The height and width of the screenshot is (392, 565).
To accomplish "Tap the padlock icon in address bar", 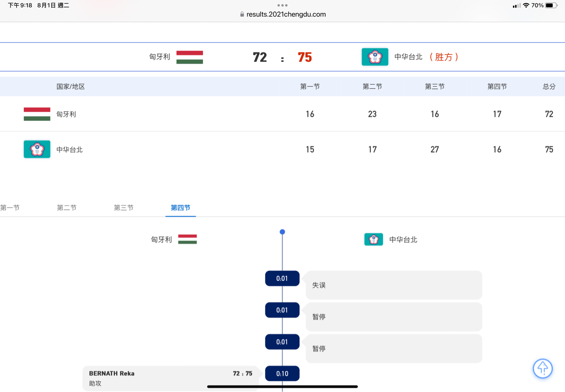I will pyautogui.click(x=242, y=14).
